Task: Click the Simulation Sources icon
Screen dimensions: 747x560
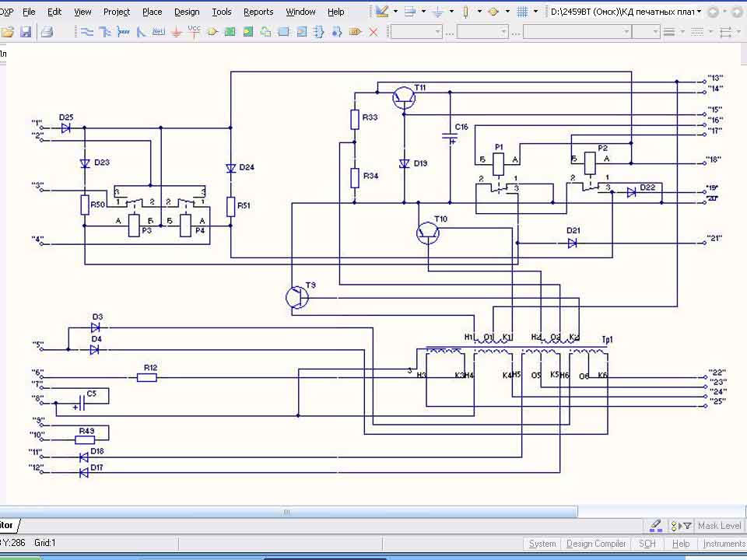Action: click(493, 12)
